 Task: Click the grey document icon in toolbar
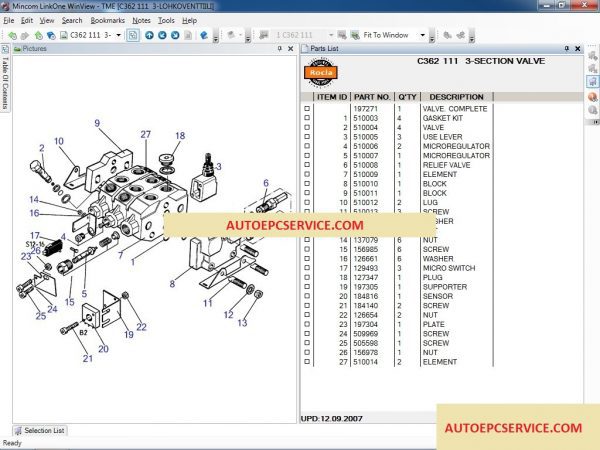(x=188, y=35)
